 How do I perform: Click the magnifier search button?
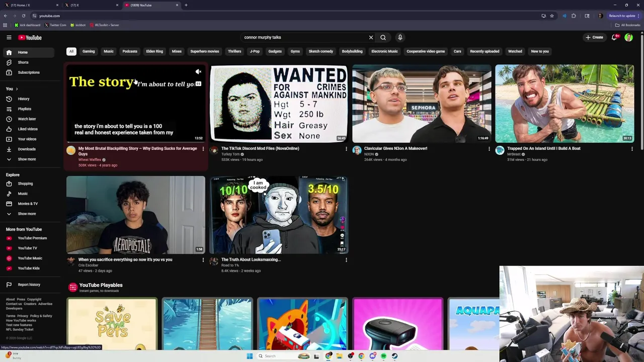[x=383, y=37]
